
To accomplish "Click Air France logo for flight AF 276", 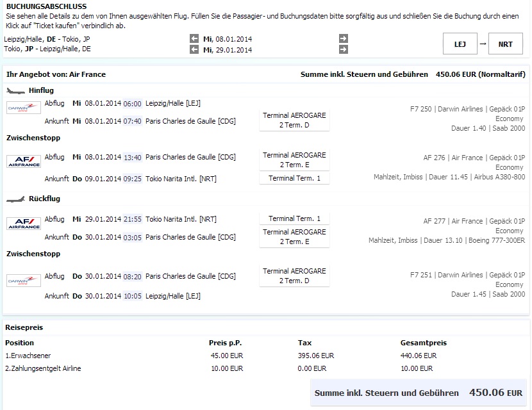I will (x=24, y=161).
